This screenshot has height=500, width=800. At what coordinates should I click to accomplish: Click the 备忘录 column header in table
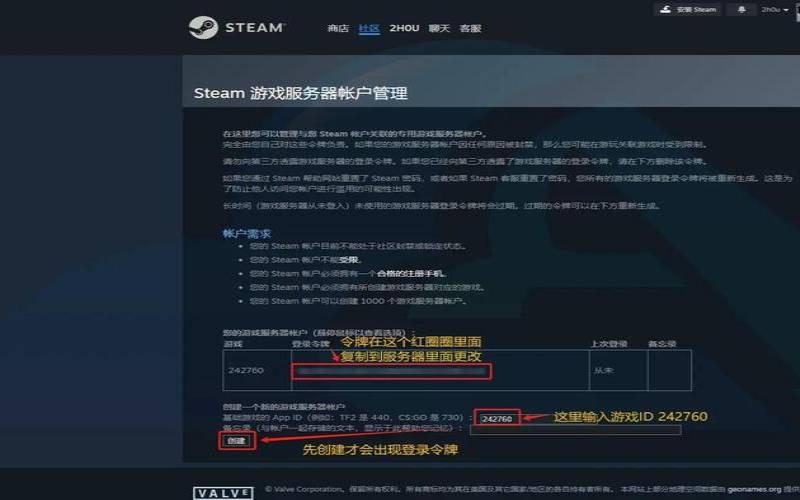pyautogui.click(x=662, y=343)
